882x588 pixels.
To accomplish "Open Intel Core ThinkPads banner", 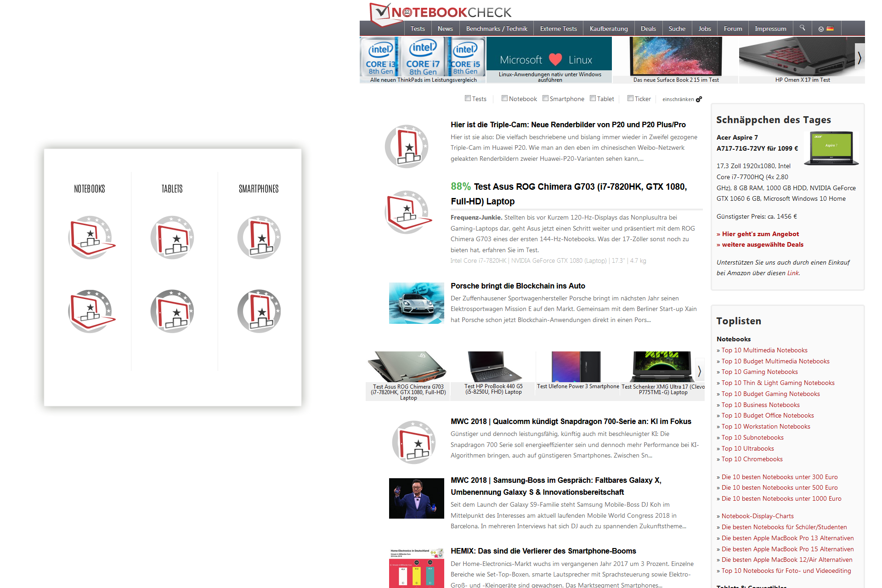I will click(423, 60).
